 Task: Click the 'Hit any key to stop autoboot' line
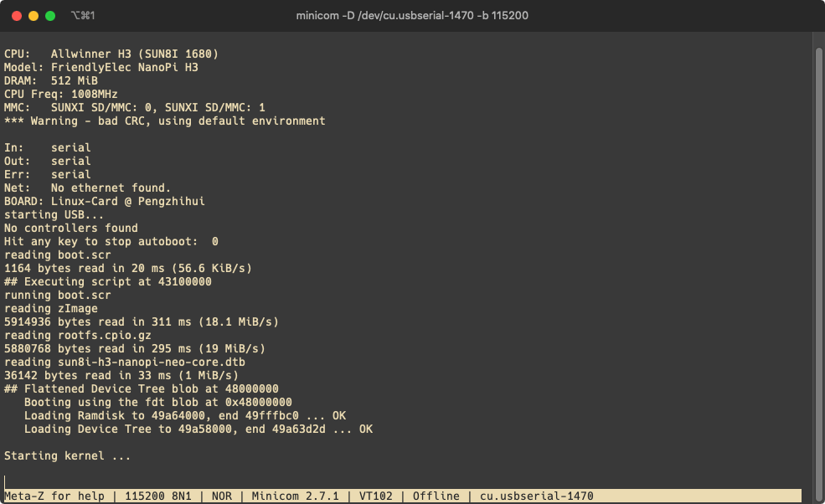pyautogui.click(x=111, y=242)
